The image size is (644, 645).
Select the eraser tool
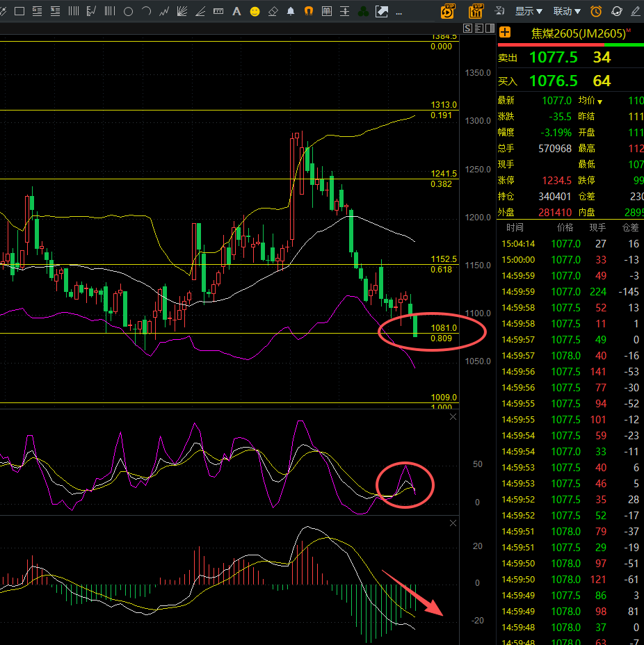(x=273, y=12)
